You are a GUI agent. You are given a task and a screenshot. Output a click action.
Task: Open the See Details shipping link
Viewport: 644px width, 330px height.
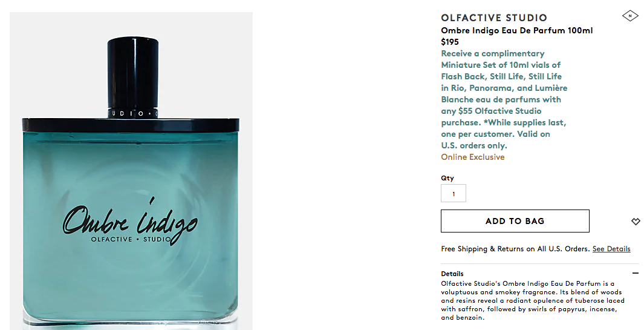pos(611,248)
